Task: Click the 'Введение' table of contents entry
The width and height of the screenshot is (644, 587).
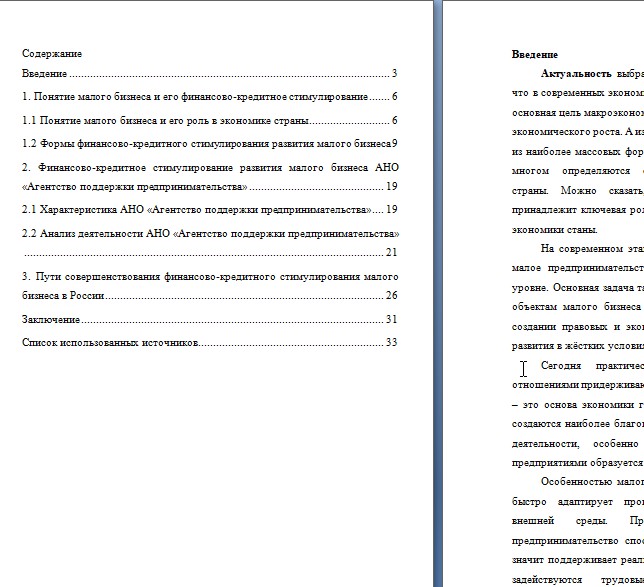Action: point(209,74)
